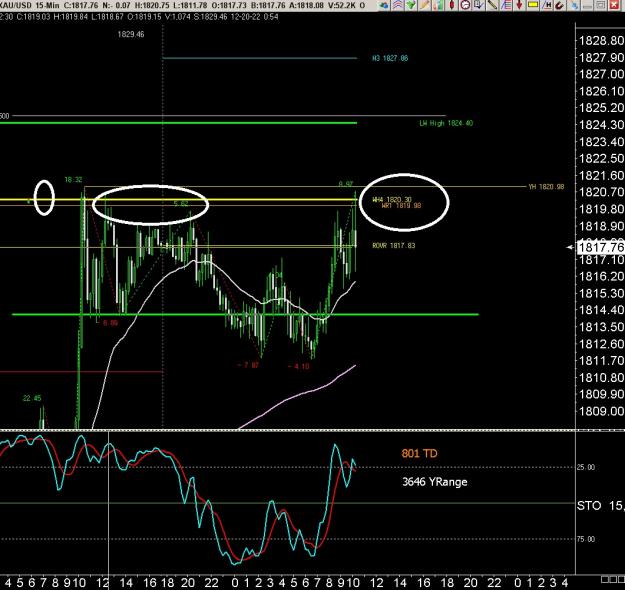625x590 pixels.
Task: Click the clipboard checkmark icon
Action: tap(478, 5)
